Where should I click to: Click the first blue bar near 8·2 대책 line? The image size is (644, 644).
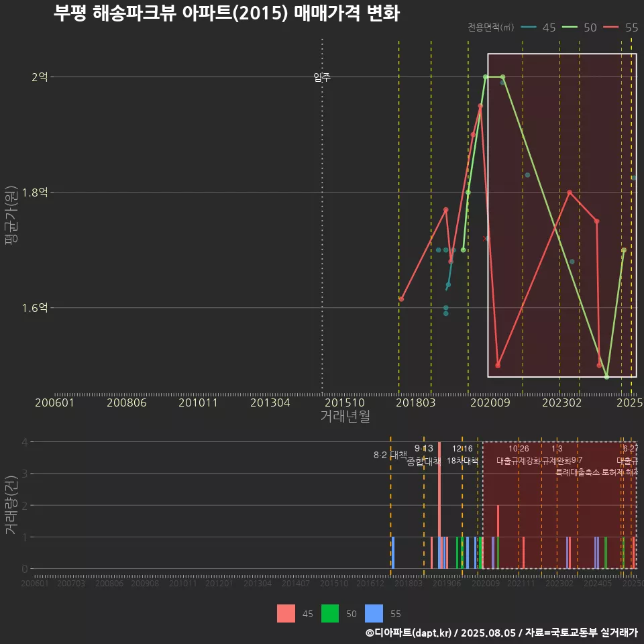click(393, 553)
